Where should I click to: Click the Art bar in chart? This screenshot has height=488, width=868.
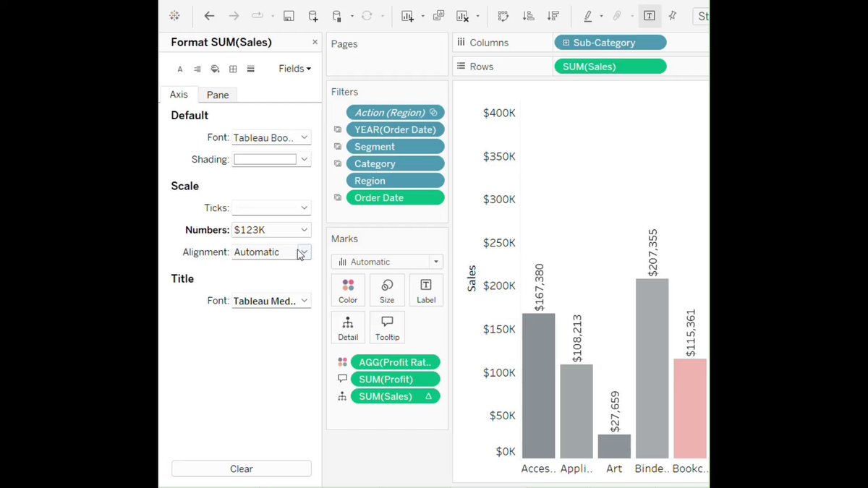tap(614, 446)
